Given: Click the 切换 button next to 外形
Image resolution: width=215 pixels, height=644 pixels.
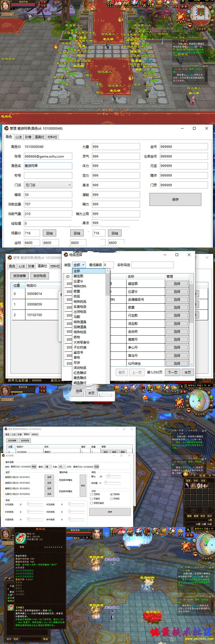Looking at the screenshot, I should (97, 466).
